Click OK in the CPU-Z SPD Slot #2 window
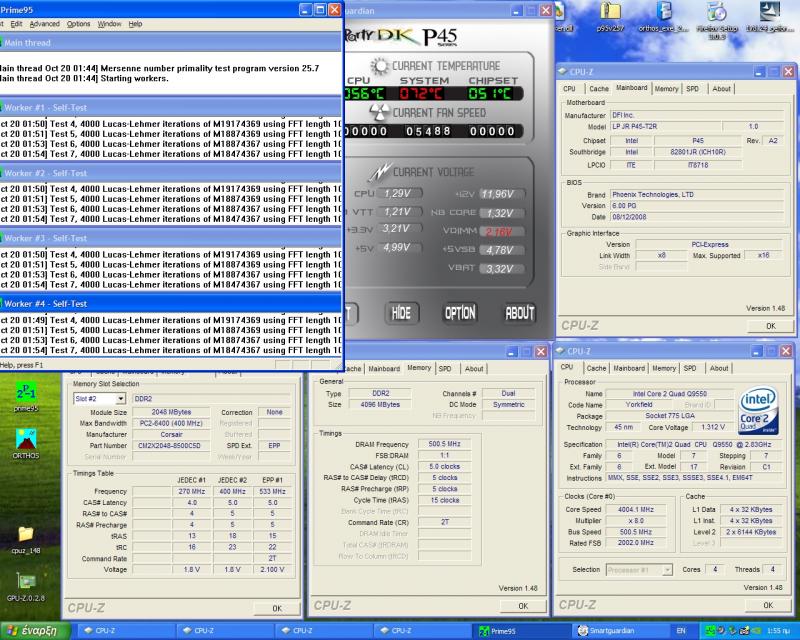 [277, 608]
